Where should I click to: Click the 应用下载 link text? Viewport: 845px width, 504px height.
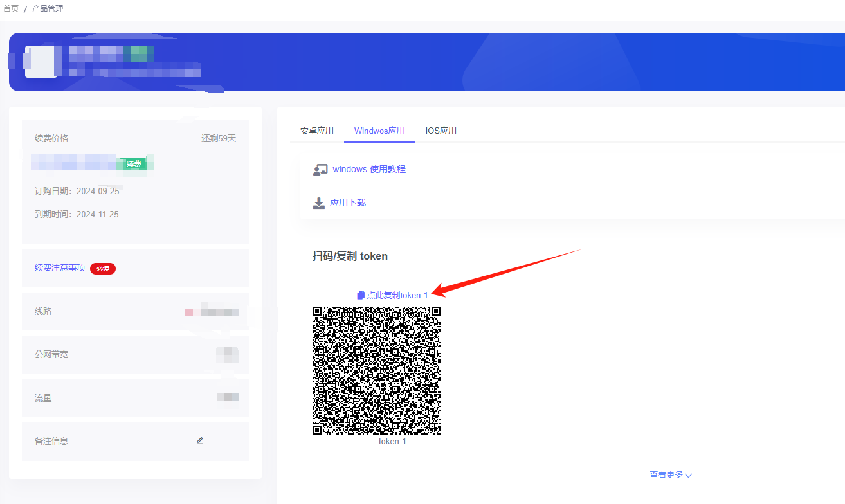(x=348, y=203)
